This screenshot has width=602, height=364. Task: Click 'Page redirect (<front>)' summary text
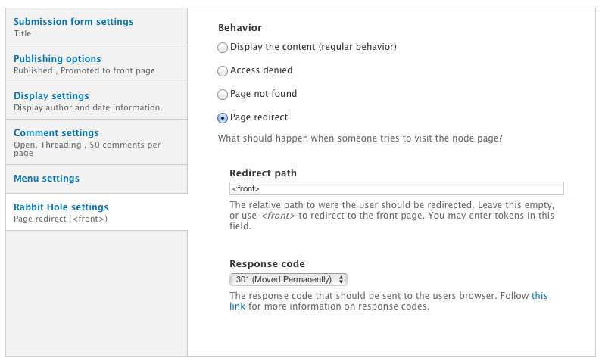click(x=61, y=219)
